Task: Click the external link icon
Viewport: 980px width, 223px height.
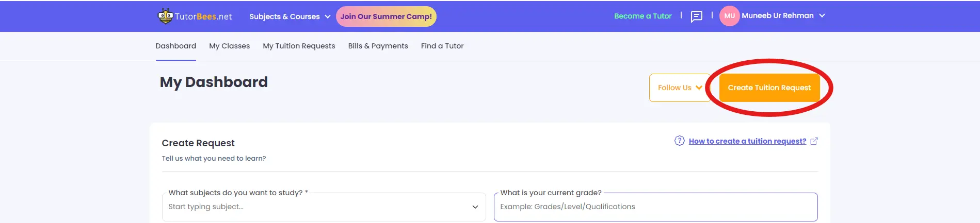Action: click(x=814, y=141)
